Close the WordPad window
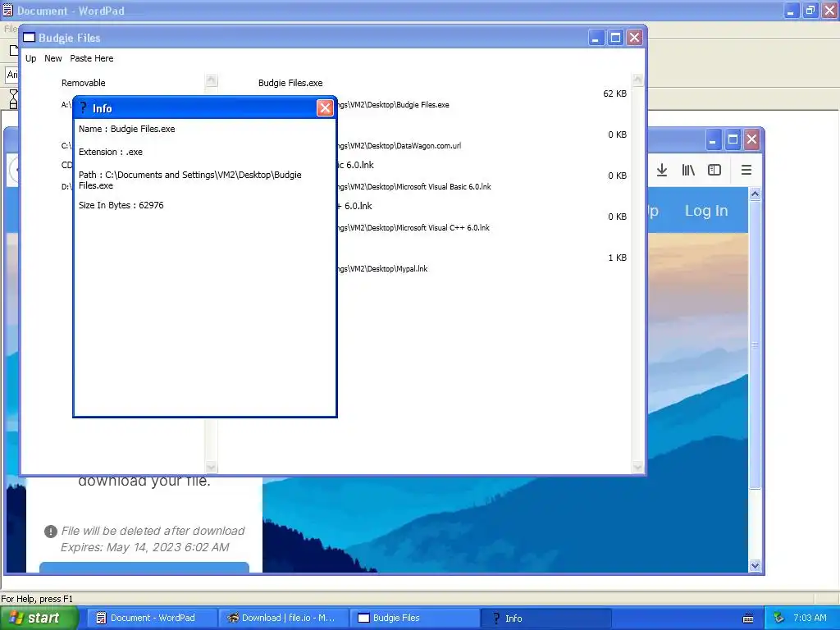 (x=830, y=11)
